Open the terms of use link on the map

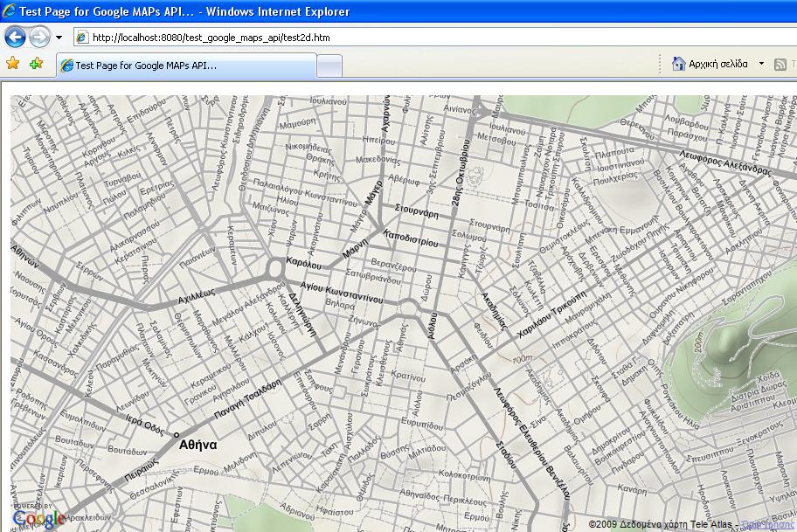[x=767, y=524]
